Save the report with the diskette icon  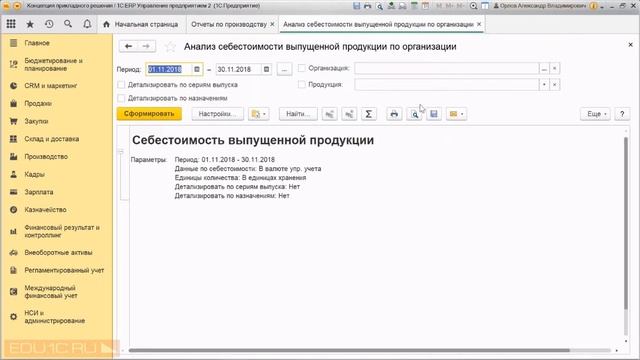pyautogui.click(x=434, y=114)
